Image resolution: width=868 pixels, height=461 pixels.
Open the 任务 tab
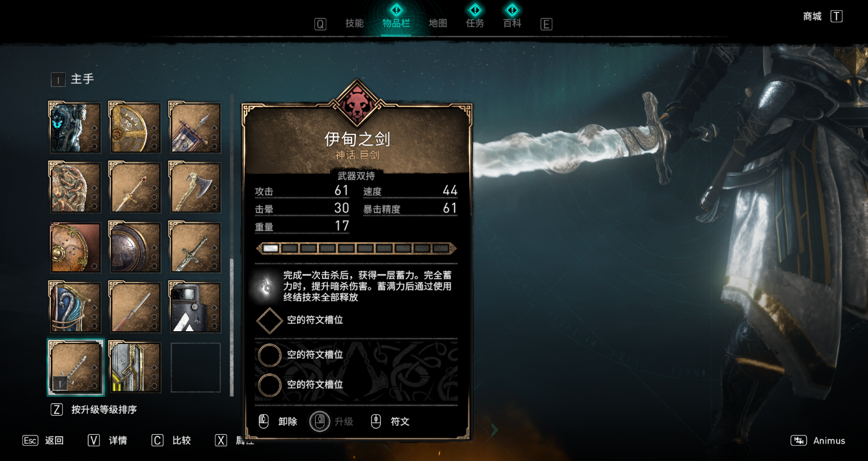(475, 24)
